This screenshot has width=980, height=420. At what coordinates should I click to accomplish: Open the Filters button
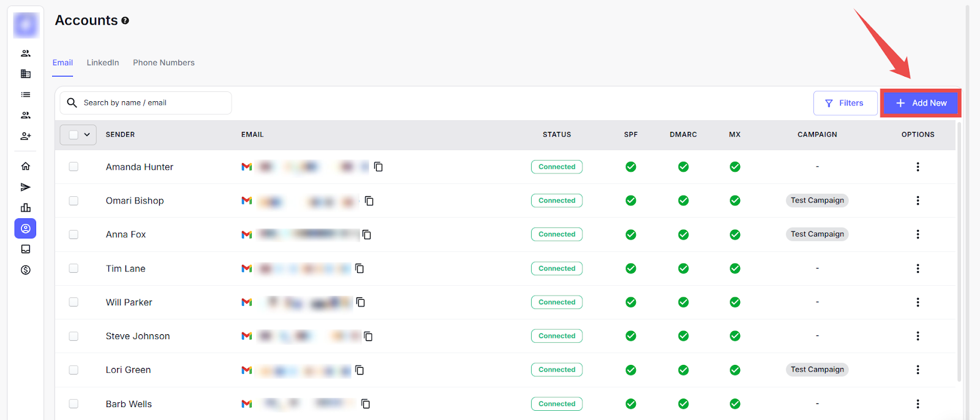pos(845,103)
